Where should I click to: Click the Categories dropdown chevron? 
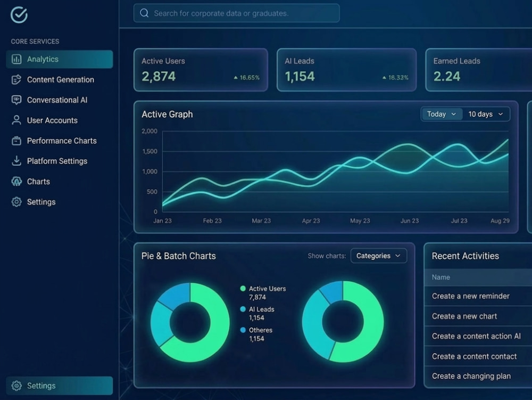point(398,256)
